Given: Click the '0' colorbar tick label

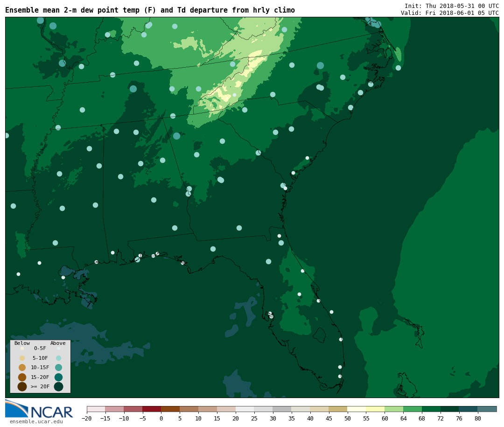Looking at the screenshot, I should tap(161, 419).
